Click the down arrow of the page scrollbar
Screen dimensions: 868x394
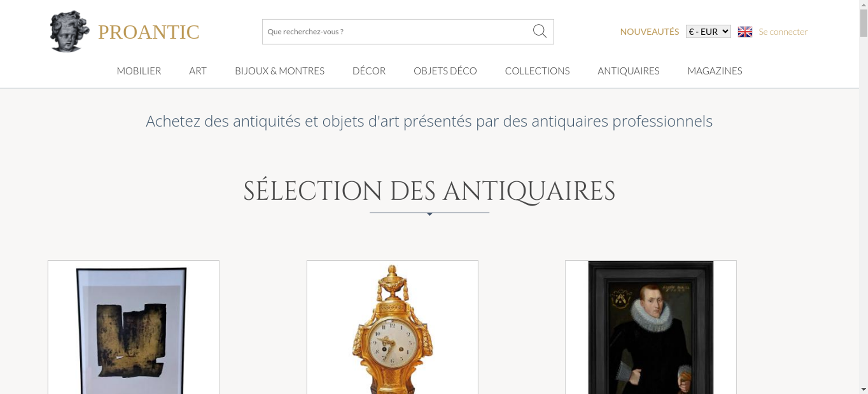[864, 389]
